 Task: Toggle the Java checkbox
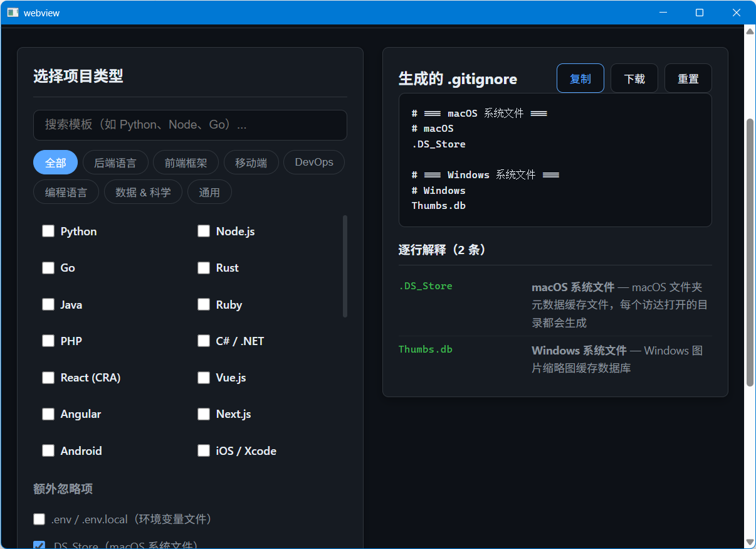(48, 304)
